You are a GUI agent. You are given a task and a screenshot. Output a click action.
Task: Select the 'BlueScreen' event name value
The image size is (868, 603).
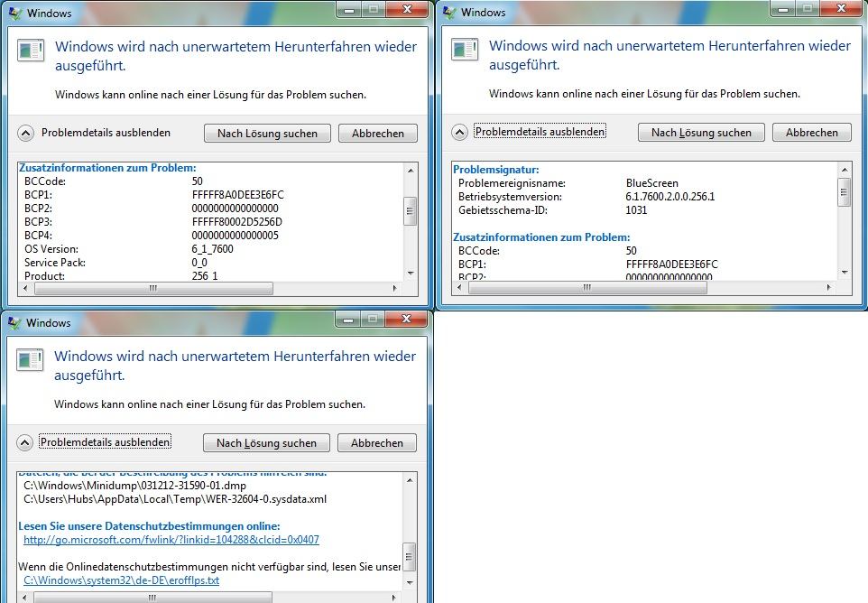pyautogui.click(x=652, y=183)
